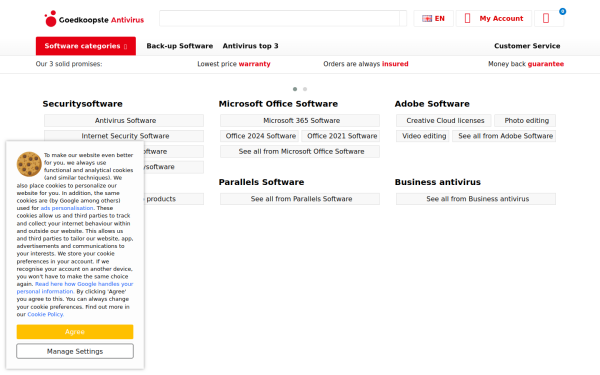This screenshot has height=375, width=600.
Task: Open Creative Cloud licenses
Action: click(444, 121)
